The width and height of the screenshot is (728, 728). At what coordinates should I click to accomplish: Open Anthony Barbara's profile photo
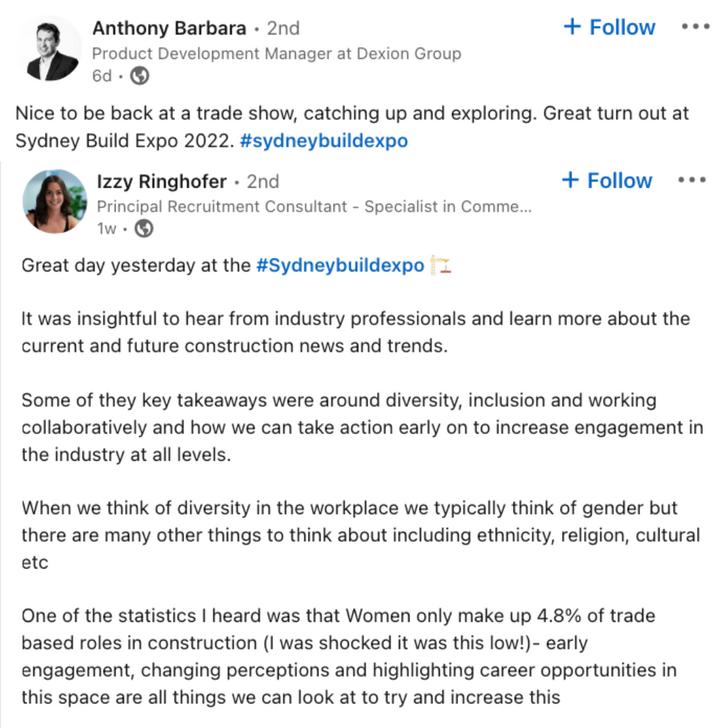click(x=49, y=49)
